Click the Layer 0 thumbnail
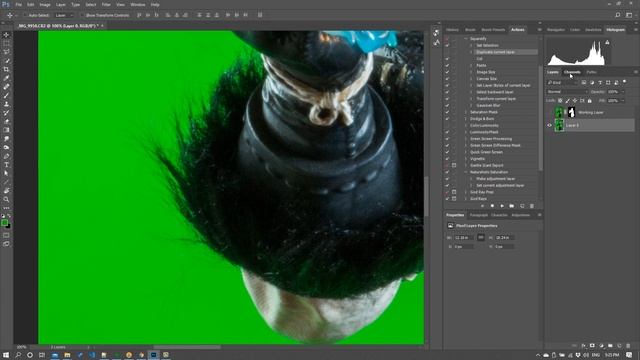 559,125
